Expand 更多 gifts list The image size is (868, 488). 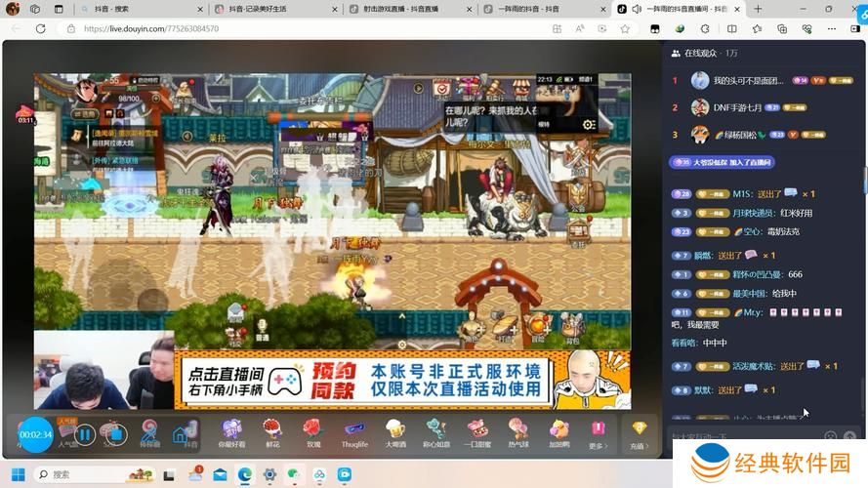pyautogui.click(x=598, y=432)
